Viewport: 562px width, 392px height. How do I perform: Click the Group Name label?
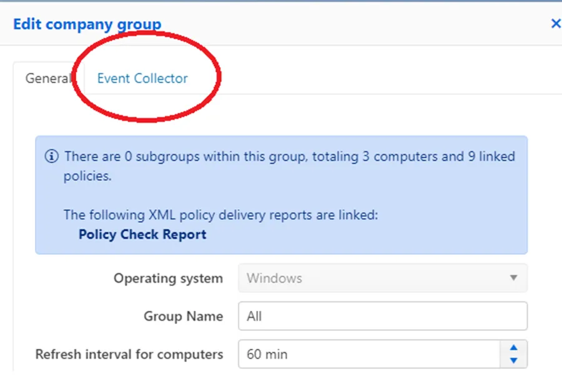tap(183, 316)
